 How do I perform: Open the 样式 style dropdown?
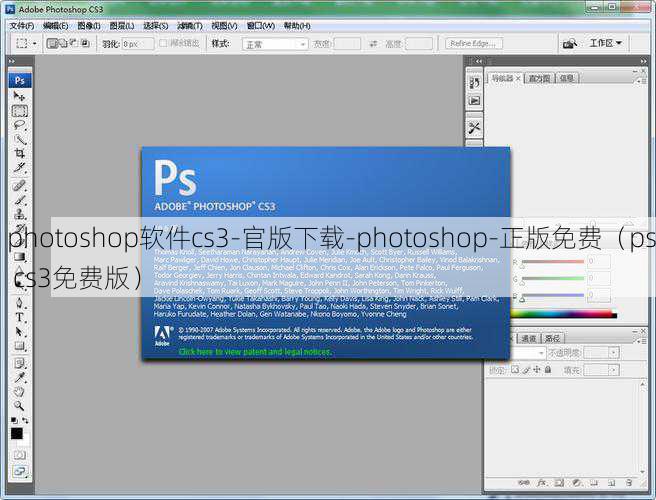pyautogui.click(x=275, y=44)
